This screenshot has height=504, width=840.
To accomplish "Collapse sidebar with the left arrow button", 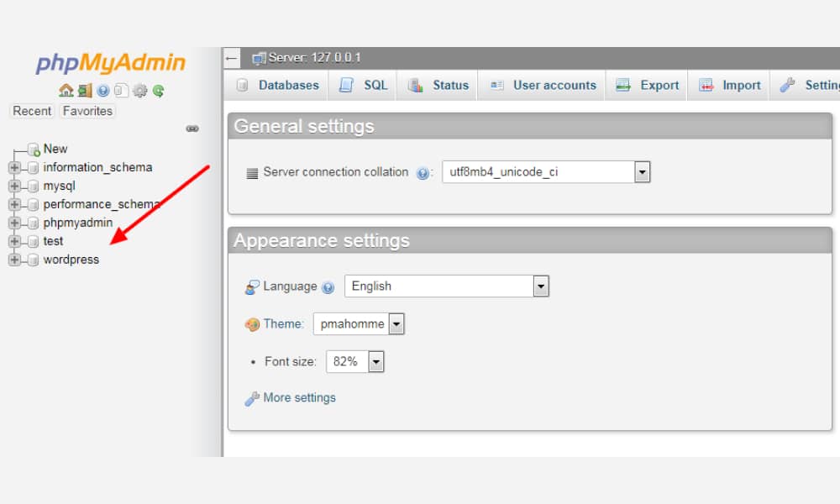I will pos(232,58).
